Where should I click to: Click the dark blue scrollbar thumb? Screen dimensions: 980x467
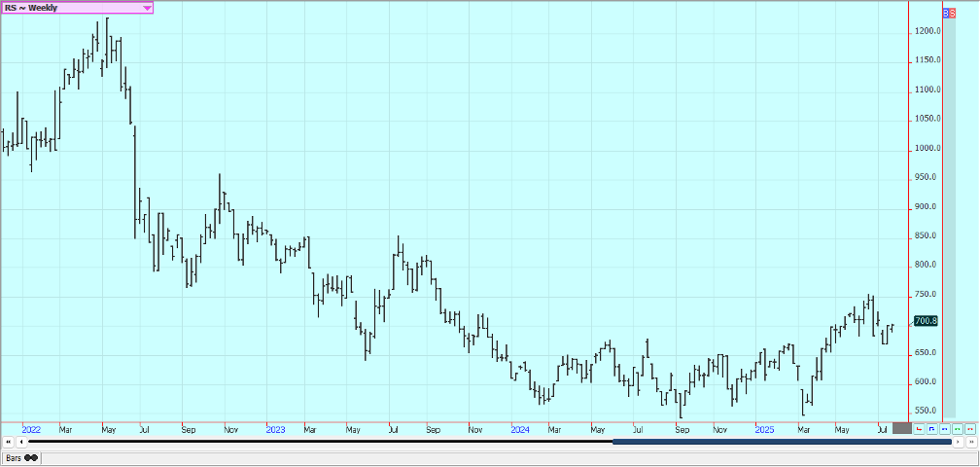[x=782, y=442]
